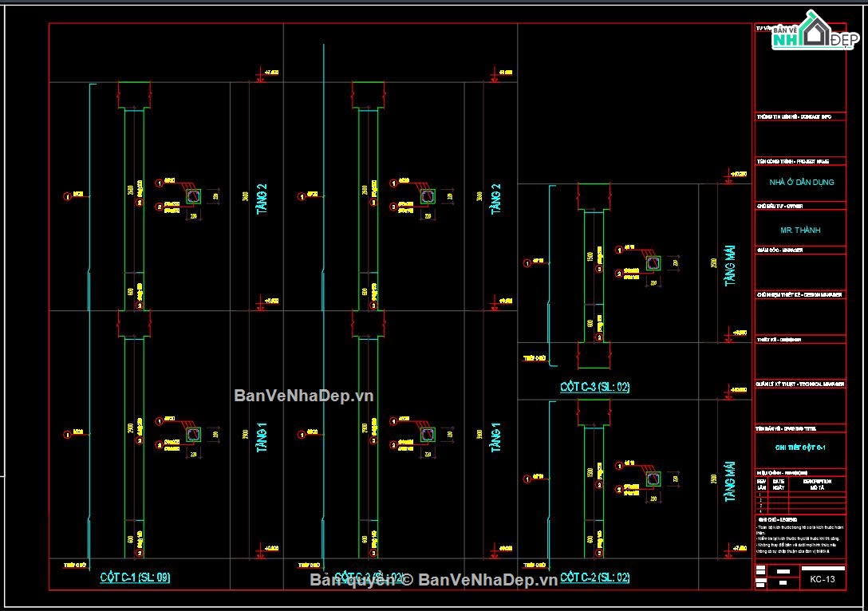Select the CỘT C-3 (SL: 02) title

coord(595,387)
